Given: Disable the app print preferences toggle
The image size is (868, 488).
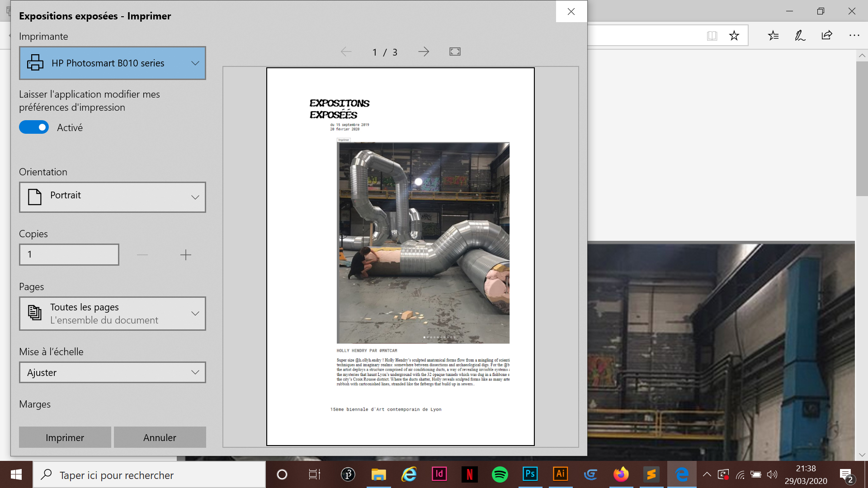Looking at the screenshot, I should click(34, 127).
